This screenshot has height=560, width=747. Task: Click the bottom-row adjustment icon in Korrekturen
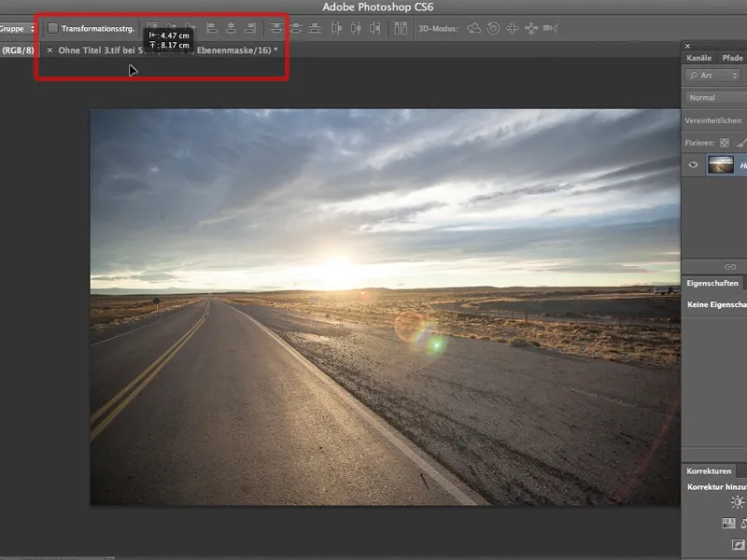coord(738,545)
